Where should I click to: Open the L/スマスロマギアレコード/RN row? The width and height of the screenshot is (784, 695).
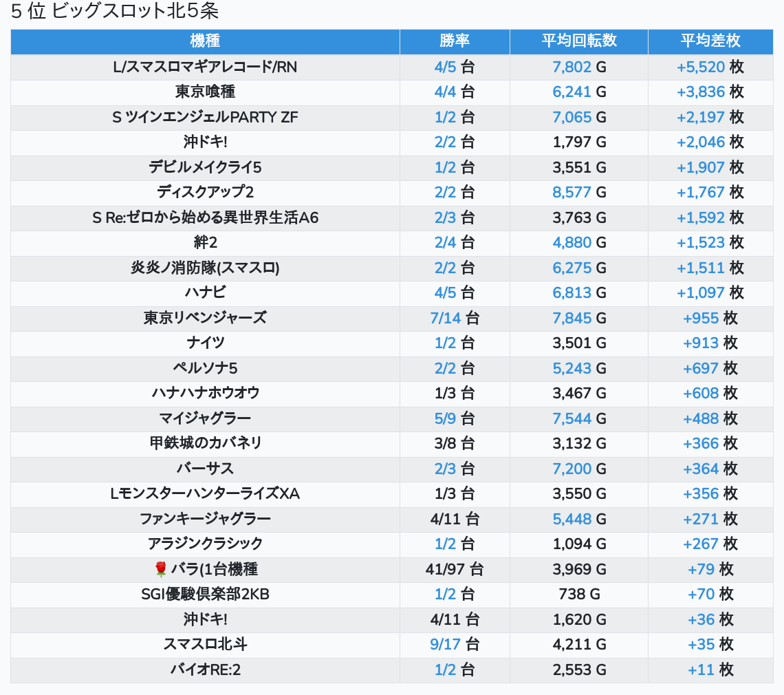[x=205, y=67]
